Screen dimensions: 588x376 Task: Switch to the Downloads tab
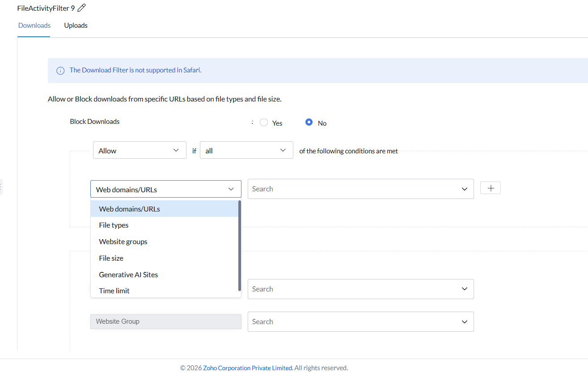coord(34,25)
